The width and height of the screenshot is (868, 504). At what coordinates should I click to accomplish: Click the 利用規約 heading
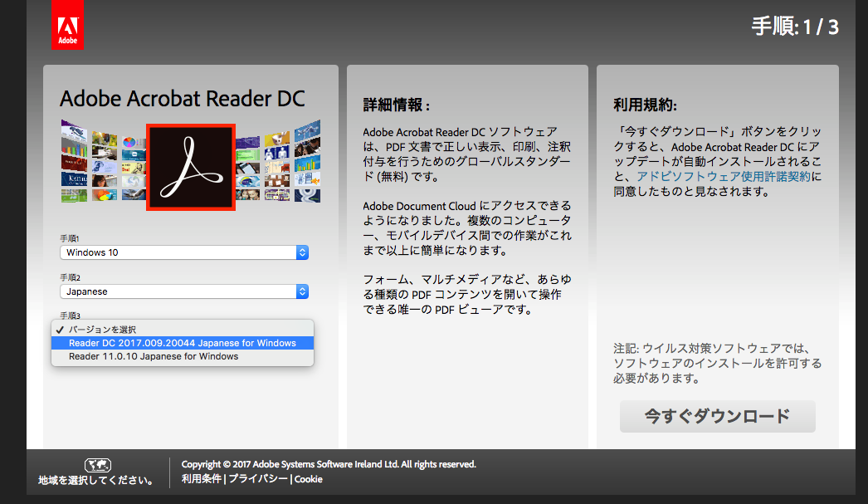click(645, 105)
